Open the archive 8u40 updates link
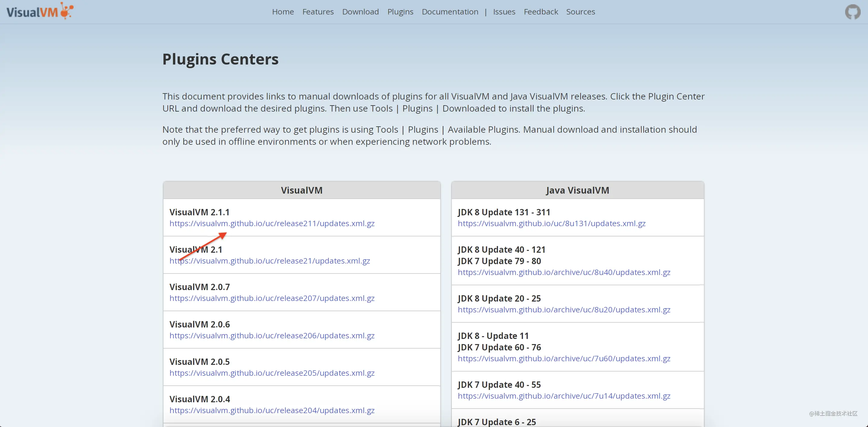The image size is (868, 427). tap(564, 272)
